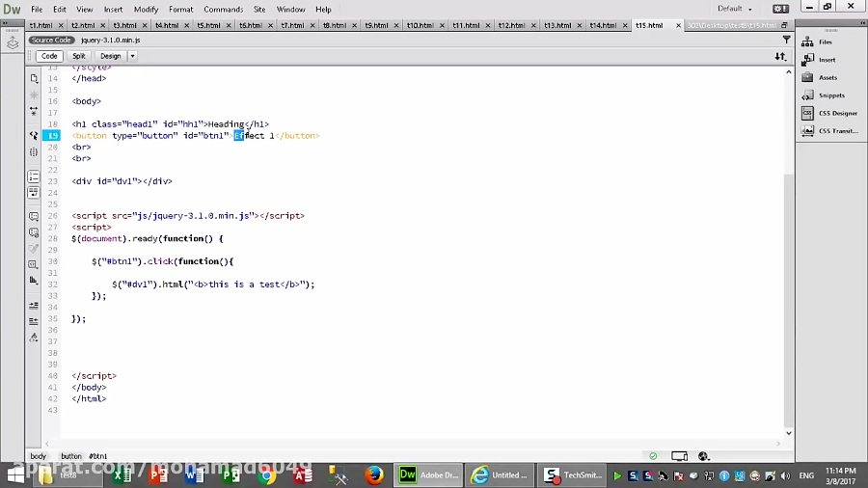Switch to the t8.html document tab

[335, 25]
